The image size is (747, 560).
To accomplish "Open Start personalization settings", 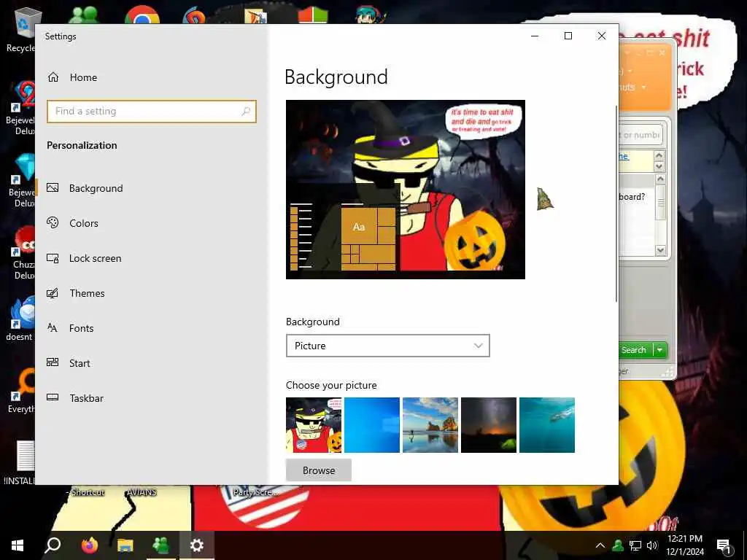I will tap(79, 363).
